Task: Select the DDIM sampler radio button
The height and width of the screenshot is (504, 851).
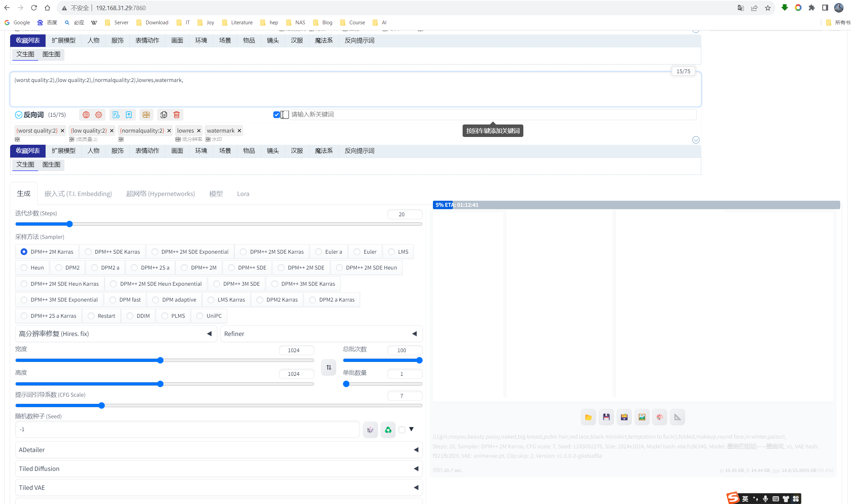Action: [130, 316]
